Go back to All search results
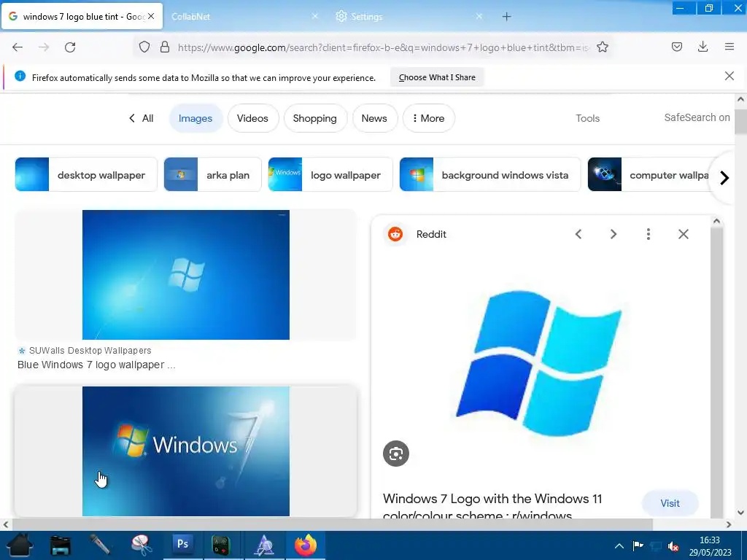The height and width of the screenshot is (560, 747). (141, 118)
